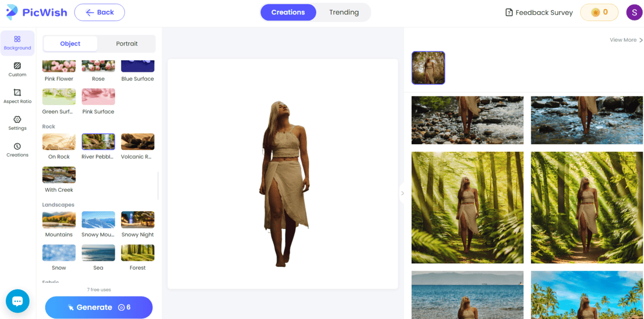Open the Settings panel
The image size is (644, 319).
(17, 123)
